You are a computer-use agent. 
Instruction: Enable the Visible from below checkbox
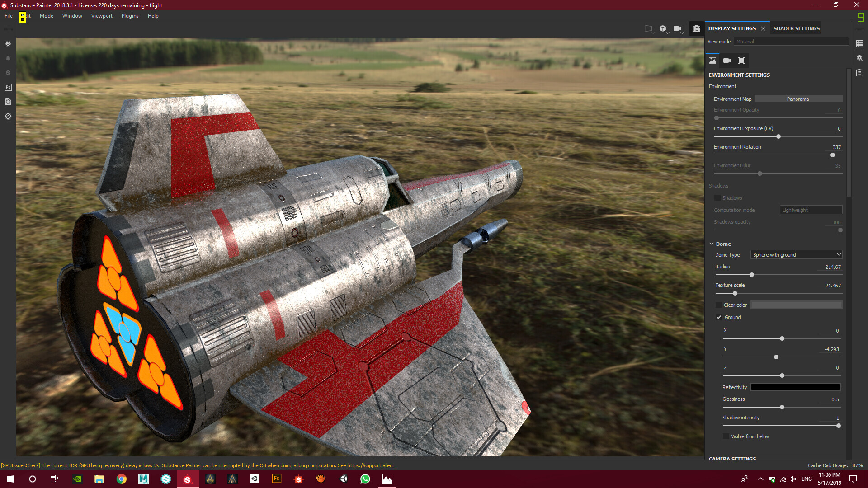[x=726, y=436]
